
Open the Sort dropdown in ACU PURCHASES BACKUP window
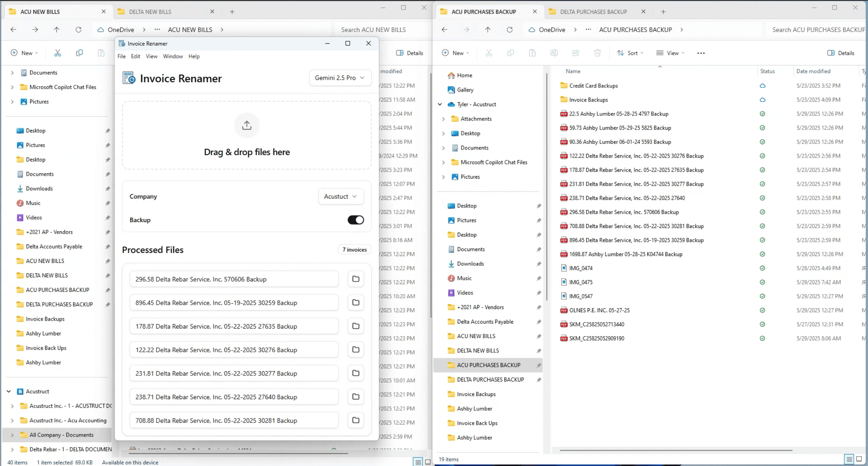(630, 53)
